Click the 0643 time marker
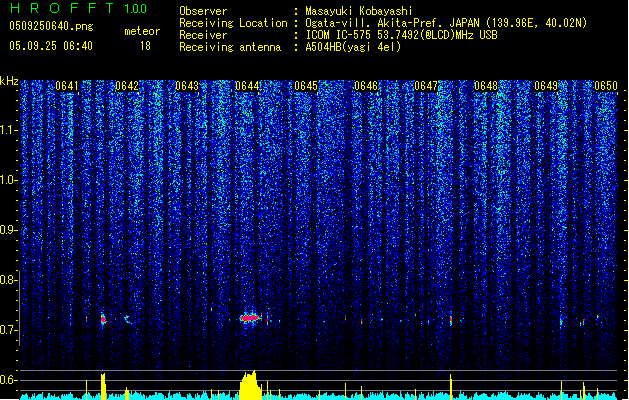 pyautogui.click(x=187, y=86)
